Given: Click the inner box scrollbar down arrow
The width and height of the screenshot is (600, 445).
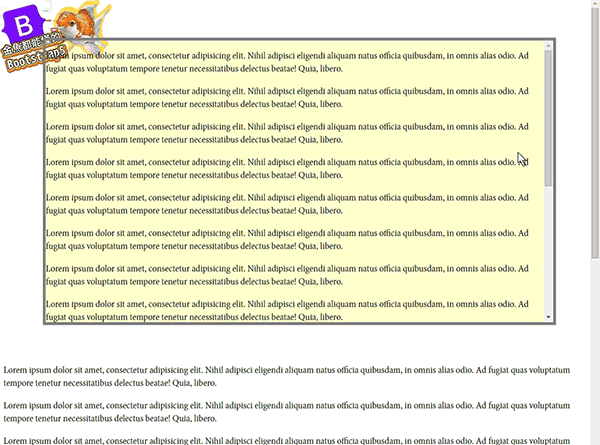Looking at the screenshot, I should tap(548, 317).
